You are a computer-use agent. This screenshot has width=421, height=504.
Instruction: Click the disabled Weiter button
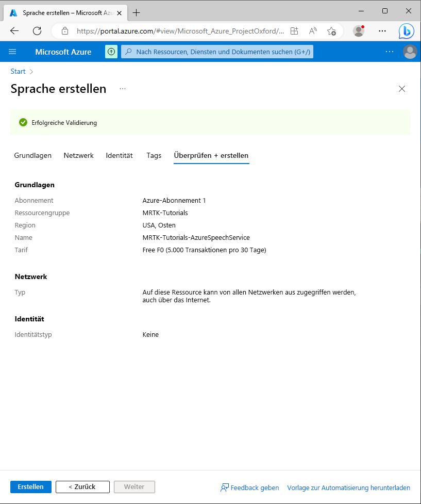point(134,487)
